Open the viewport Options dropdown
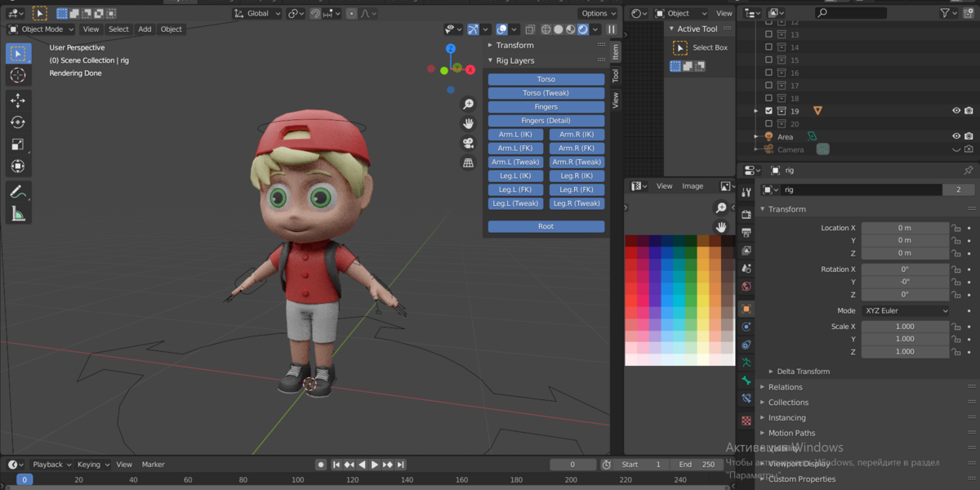This screenshot has width=980, height=490. click(x=598, y=13)
